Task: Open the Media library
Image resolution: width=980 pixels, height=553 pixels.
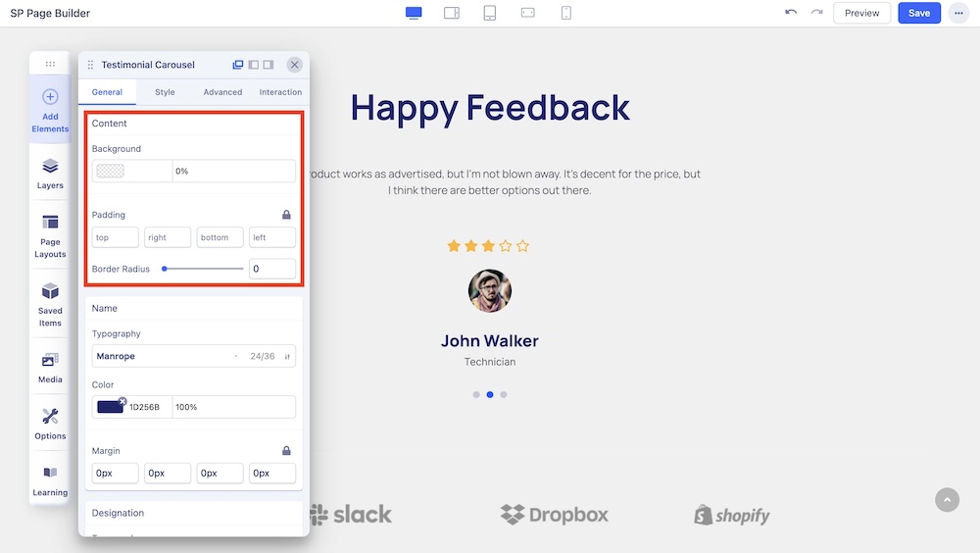Action: click(x=50, y=367)
